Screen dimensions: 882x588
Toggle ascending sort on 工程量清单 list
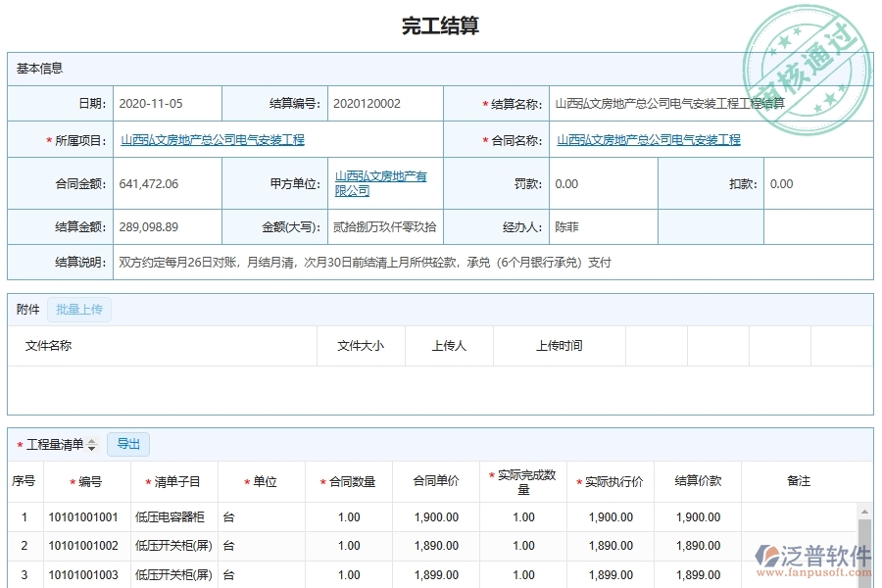91,439
